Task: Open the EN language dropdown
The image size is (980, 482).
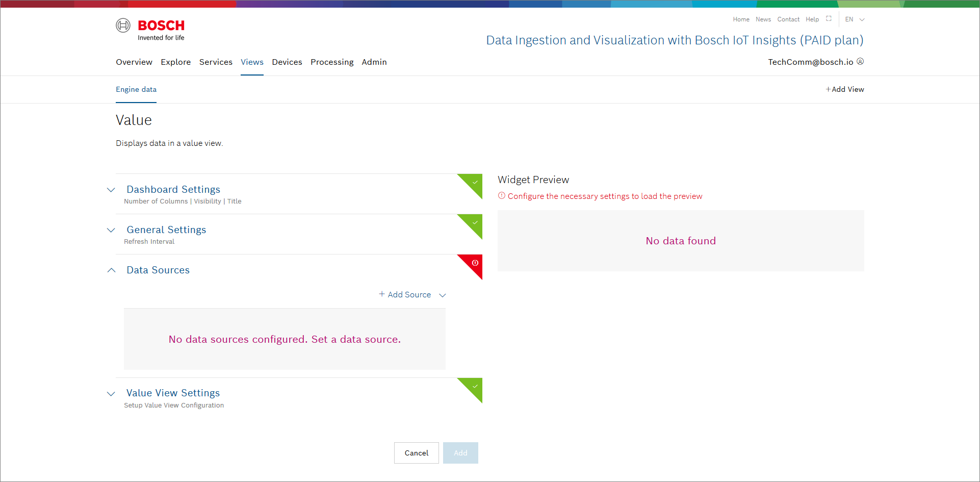Action: 855,19
